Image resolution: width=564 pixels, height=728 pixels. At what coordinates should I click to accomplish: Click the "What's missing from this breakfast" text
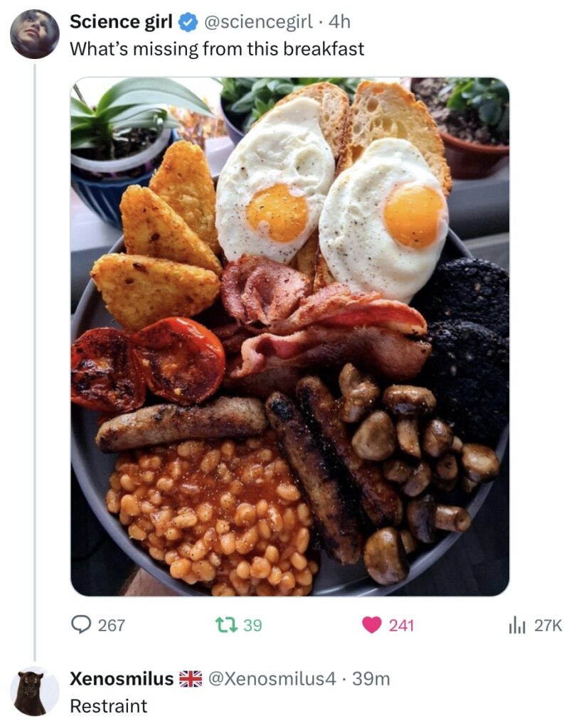click(x=216, y=49)
